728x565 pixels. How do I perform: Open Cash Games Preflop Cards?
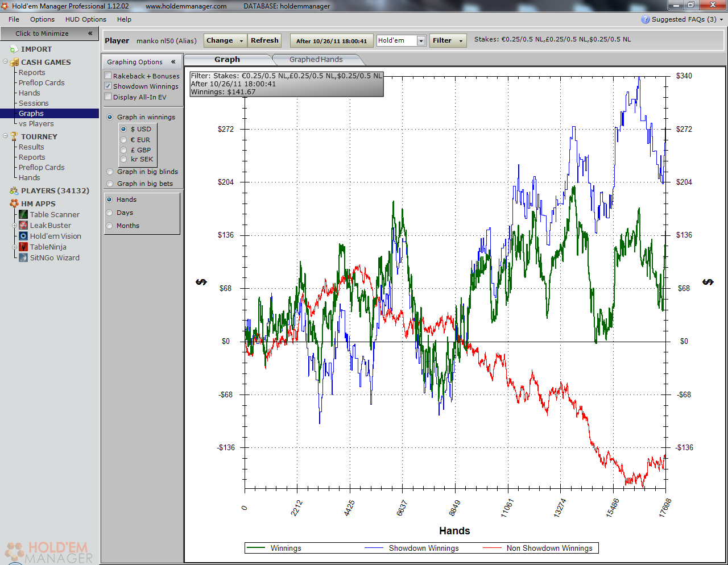coord(42,82)
